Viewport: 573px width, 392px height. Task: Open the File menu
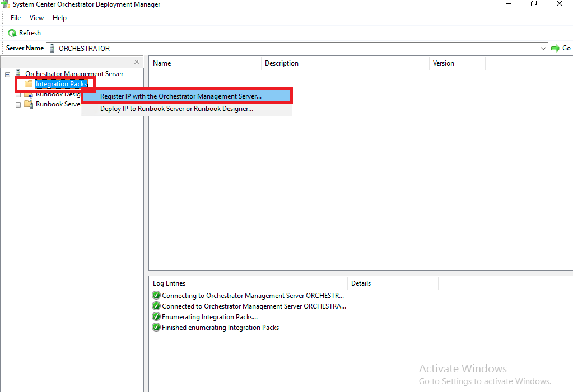[x=16, y=18]
